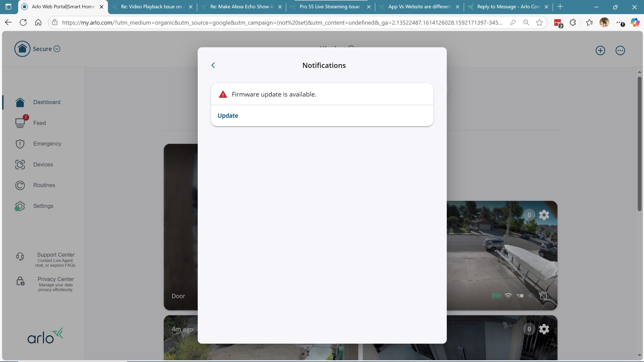
Task: Click the add device plus icon
Action: coord(600,51)
